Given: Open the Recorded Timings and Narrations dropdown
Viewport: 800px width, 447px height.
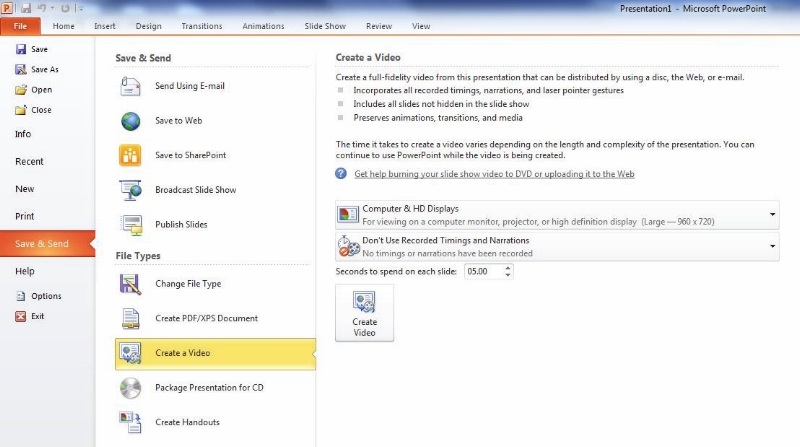Looking at the screenshot, I should click(773, 246).
